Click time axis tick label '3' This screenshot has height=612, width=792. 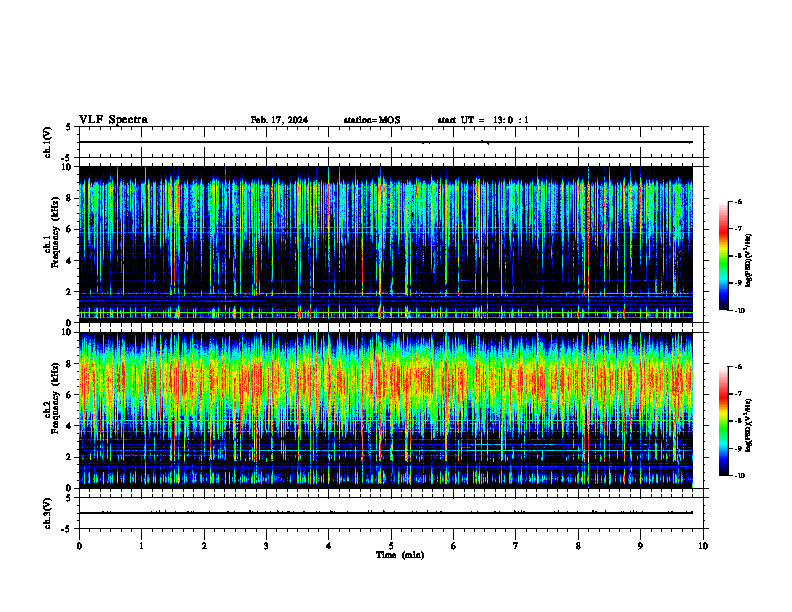tap(266, 546)
